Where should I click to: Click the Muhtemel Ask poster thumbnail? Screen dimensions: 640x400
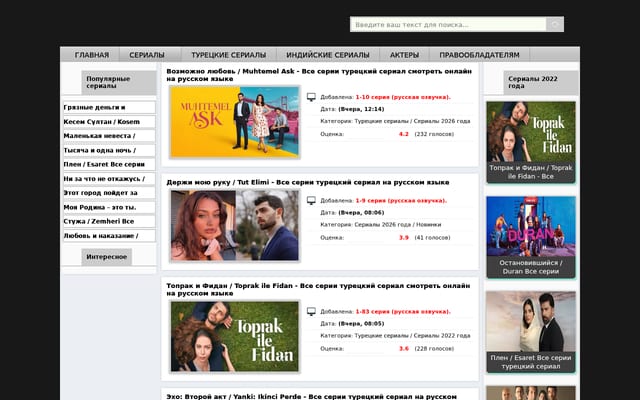coord(235,122)
